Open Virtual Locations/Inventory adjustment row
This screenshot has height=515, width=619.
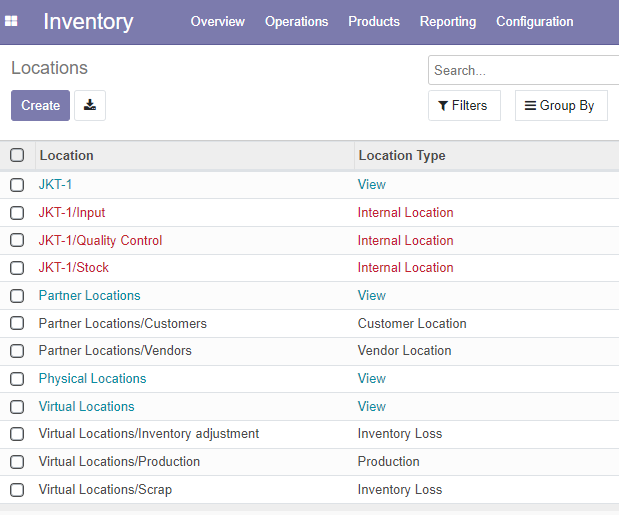pyautogui.click(x=310, y=434)
